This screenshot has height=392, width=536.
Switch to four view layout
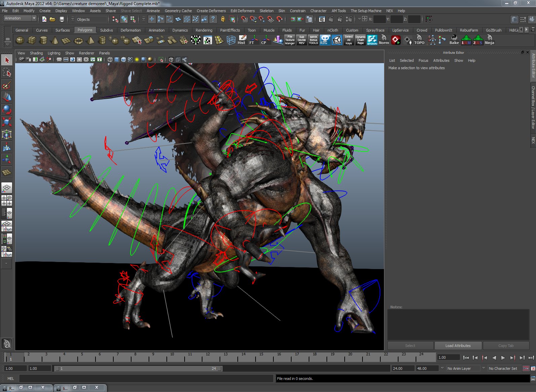pos(7,201)
